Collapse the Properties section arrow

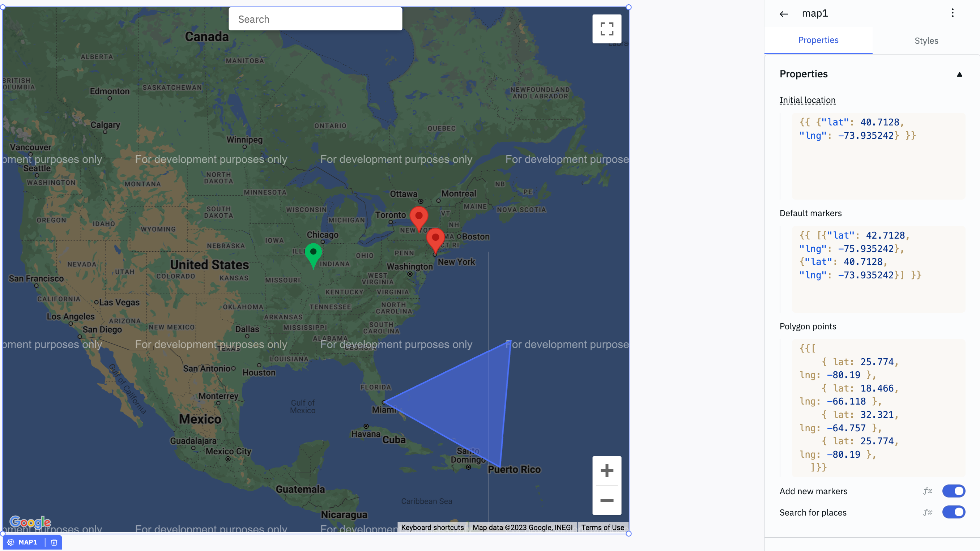(x=959, y=74)
